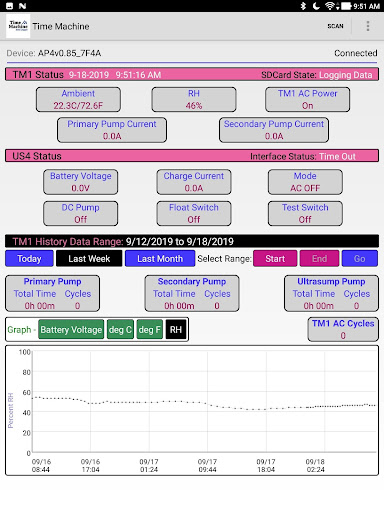Select the Today history range
This screenshot has width=384, height=512.
coord(29,259)
